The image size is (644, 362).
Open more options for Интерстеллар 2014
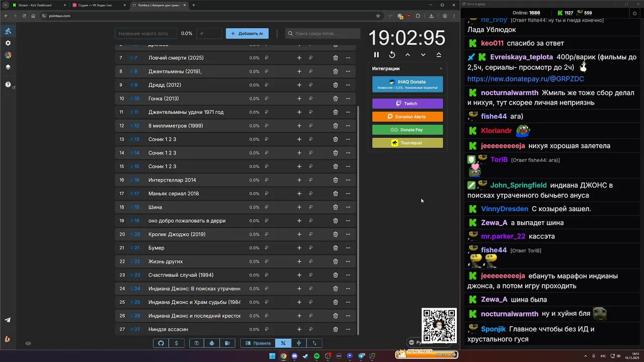[348, 180]
